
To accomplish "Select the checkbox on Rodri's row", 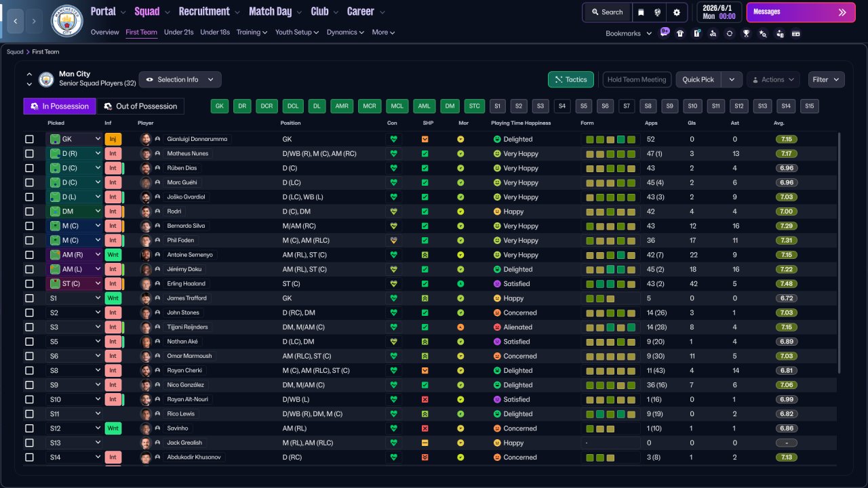I will [29, 211].
